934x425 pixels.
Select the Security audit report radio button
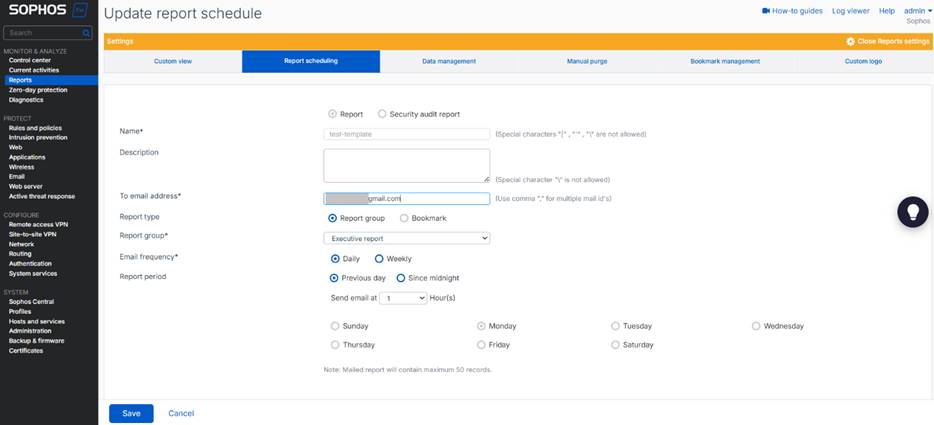click(382, 114)
